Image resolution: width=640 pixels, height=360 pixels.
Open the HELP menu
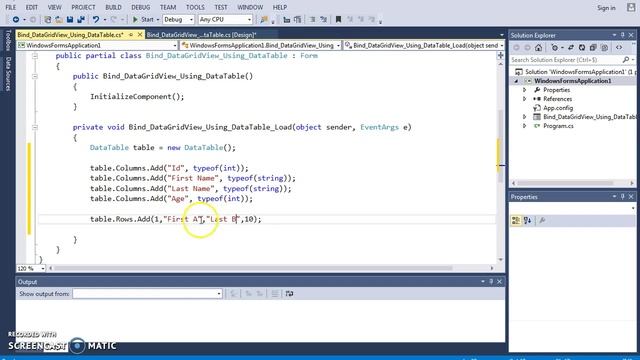[280, 7]
